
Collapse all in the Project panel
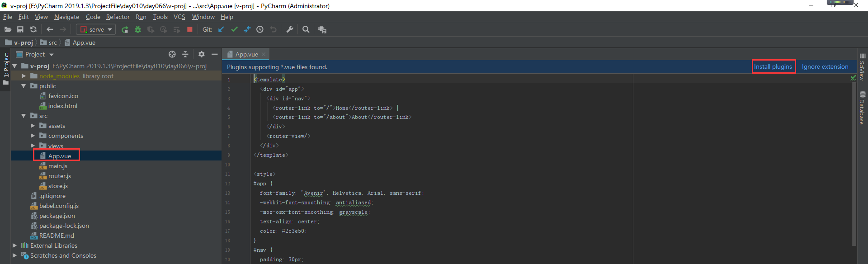(x=185, y=54)
